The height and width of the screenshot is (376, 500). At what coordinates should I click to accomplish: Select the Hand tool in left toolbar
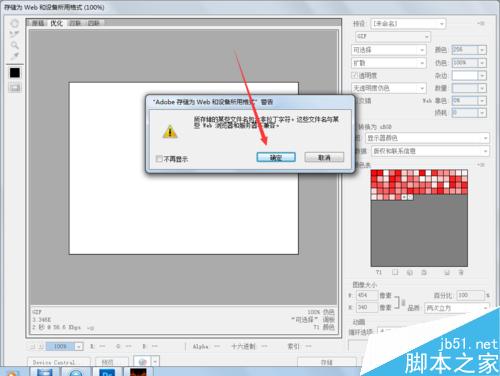(14, 23)
